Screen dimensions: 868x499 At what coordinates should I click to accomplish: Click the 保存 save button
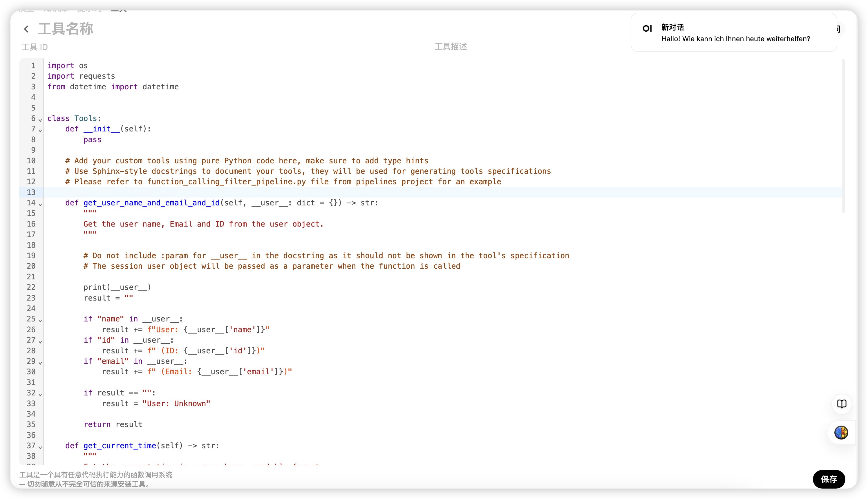(x=829, y=479)
